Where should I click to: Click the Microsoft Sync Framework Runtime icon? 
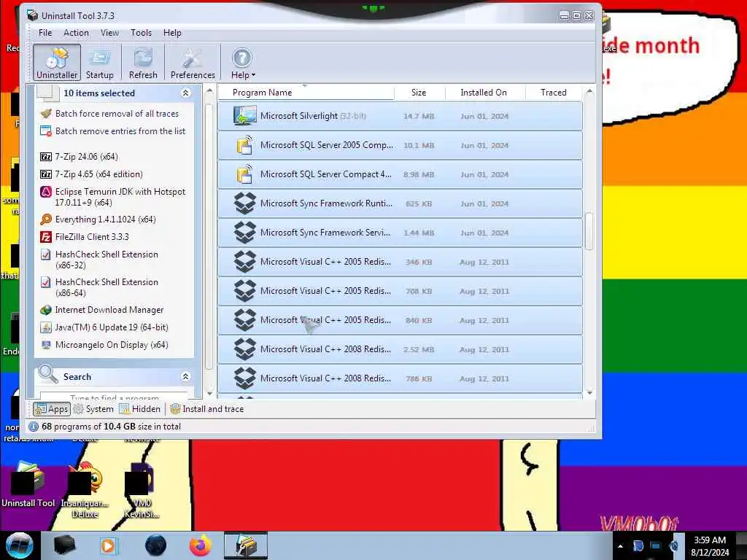[245, 203]
